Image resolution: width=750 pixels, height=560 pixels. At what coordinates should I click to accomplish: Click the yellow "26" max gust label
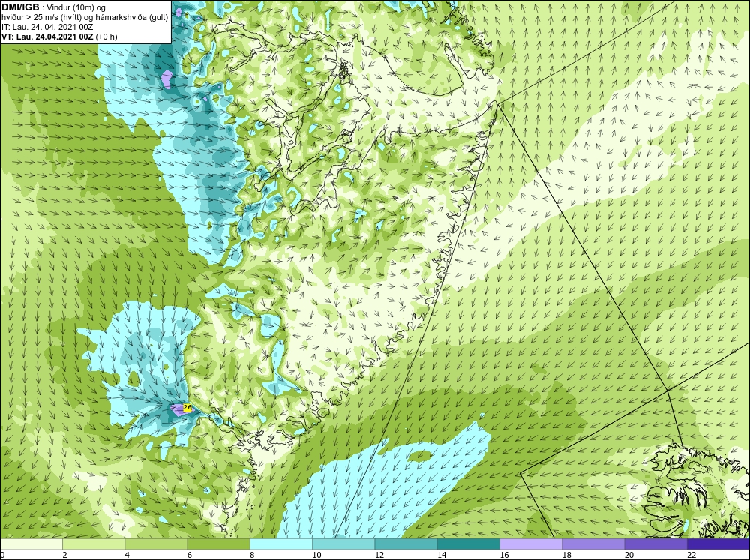click(187, 408)
